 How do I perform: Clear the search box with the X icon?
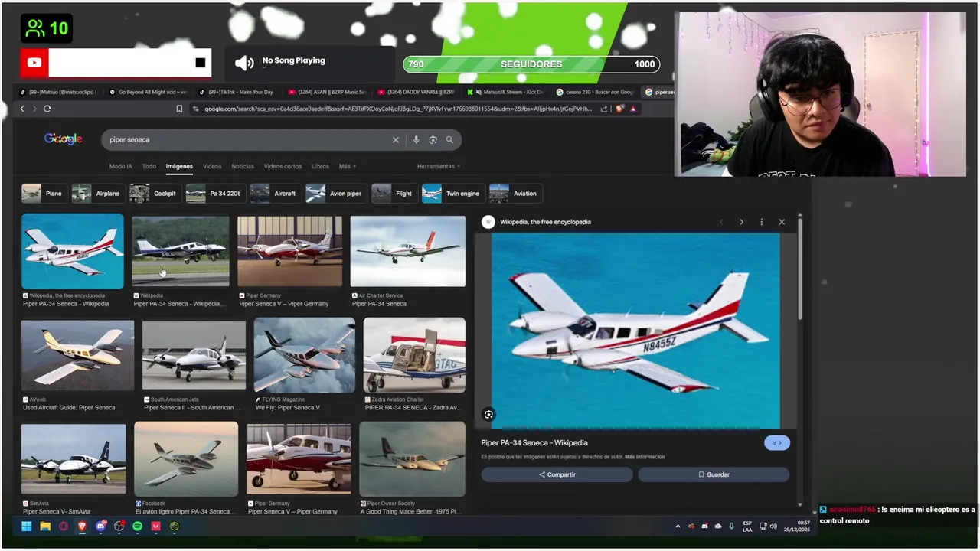[x=396, y=140]
